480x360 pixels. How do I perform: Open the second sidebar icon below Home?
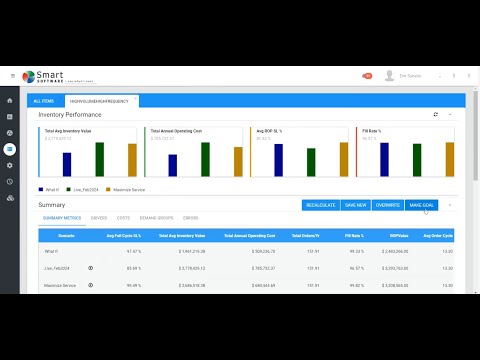point(10,117)
